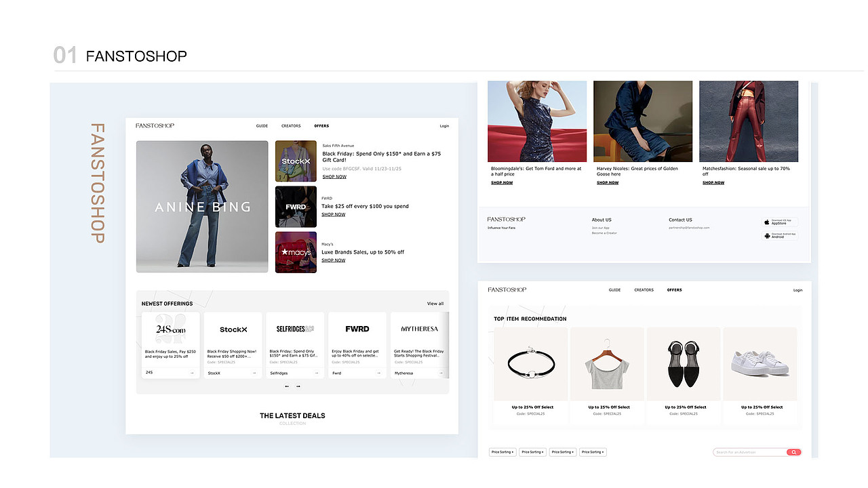The image size is (868, 488).
Task: Click the black flat sandals product image
Action: 684,363
